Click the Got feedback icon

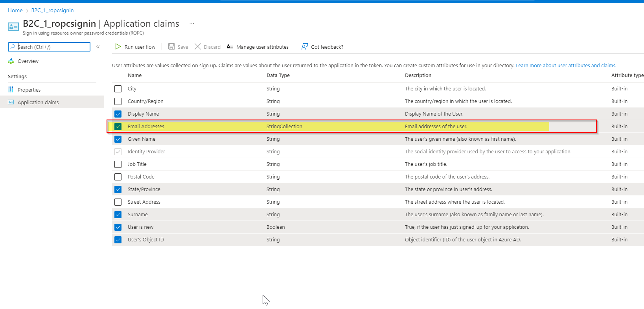305,47
